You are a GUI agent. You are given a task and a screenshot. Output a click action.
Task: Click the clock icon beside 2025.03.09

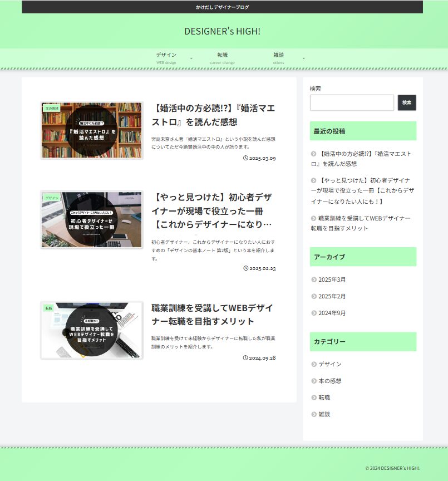246,158
